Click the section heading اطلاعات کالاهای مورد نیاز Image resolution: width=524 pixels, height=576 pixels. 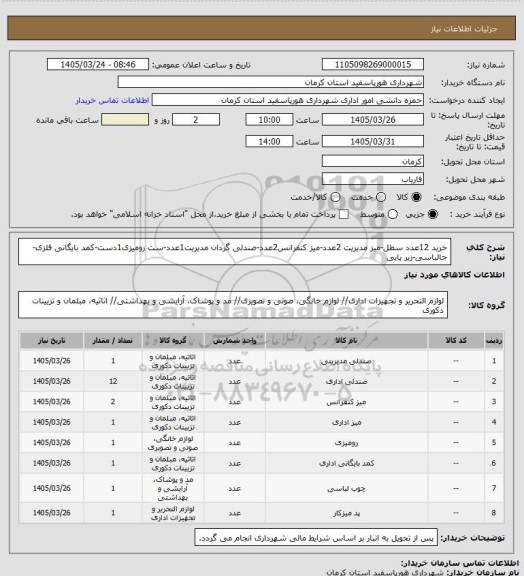[x=454, y=275]
